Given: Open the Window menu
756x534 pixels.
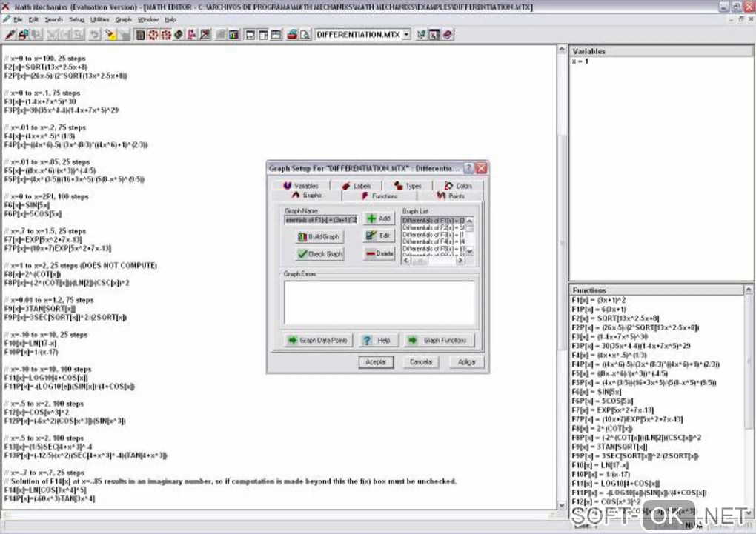Looking at the screenshot, I should click(x=148, y=20).
